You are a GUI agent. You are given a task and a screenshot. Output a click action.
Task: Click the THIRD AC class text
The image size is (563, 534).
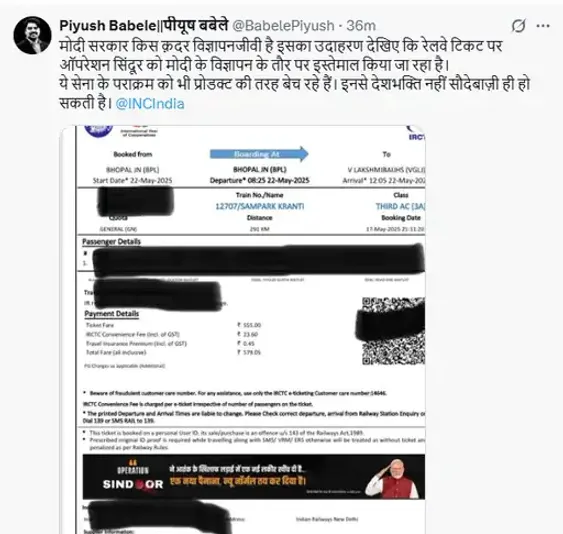[x=400, y=206]
